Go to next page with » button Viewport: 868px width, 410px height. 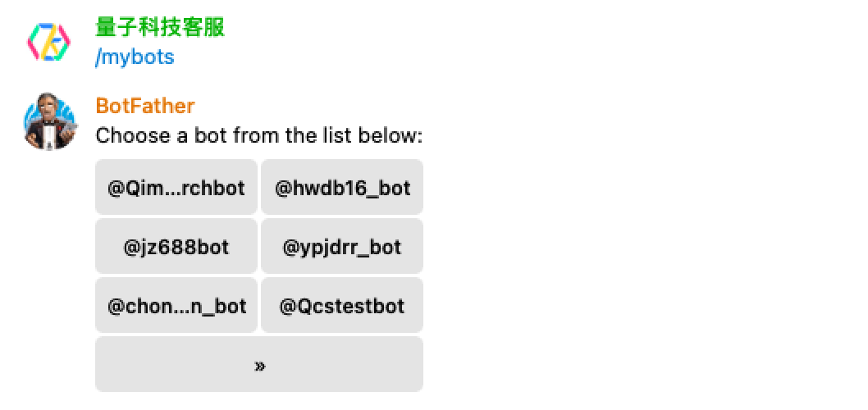tap(259, 365)
